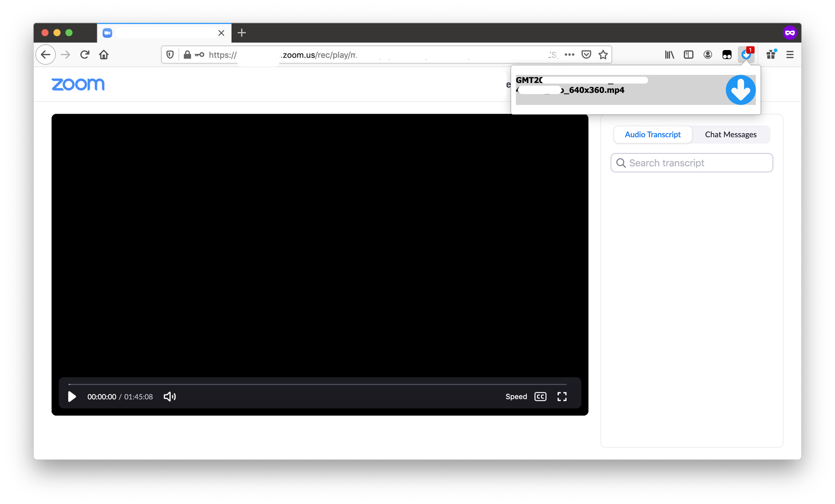
Task: Click the CC closed captions icon
Action: [x=540, y=396]
